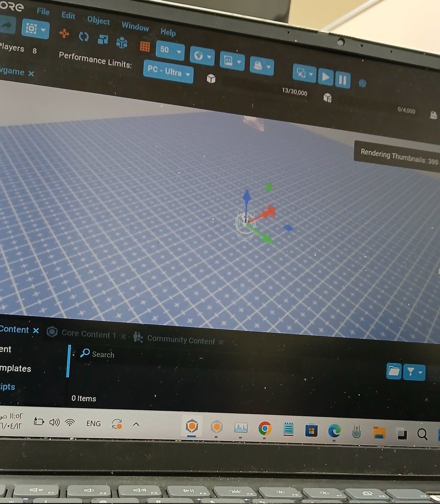Click the Players 8 value
The image size is (440, 504).
[34, 51]
